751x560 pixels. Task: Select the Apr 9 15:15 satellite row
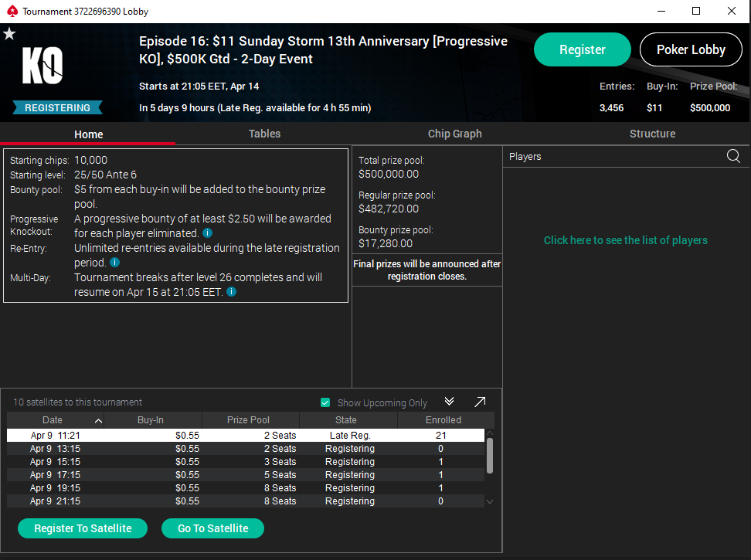(x=245, y=461)
